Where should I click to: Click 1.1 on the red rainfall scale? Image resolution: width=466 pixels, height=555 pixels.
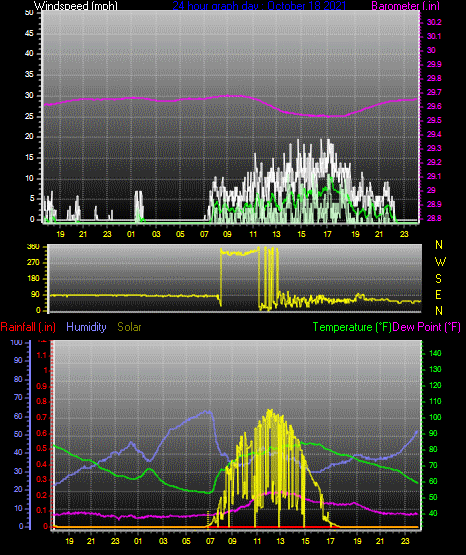pyautogui.click(x=42, y=355)
